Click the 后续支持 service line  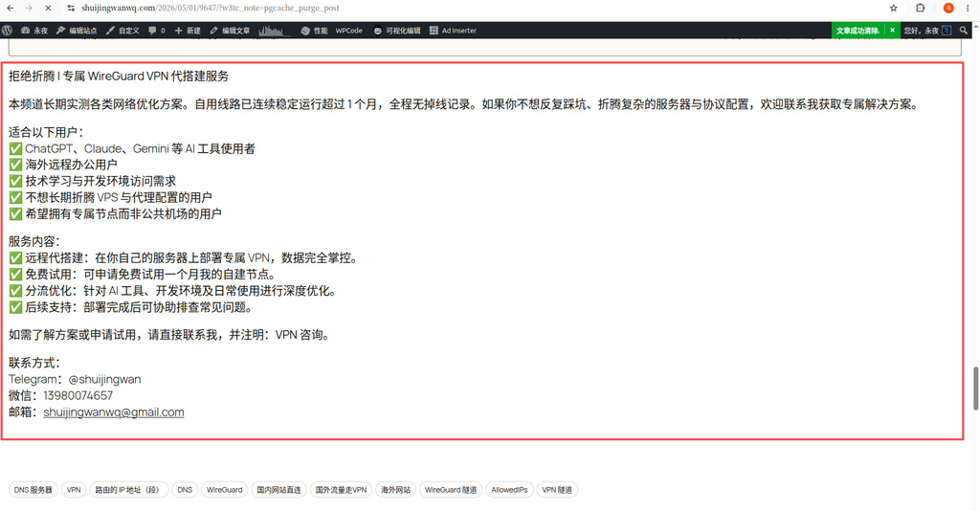tap(131, 307)
